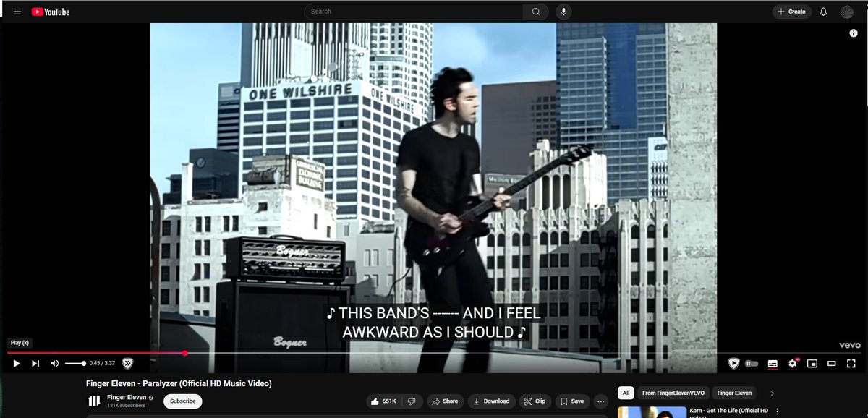Click the 181K subscribers text
Image resolution: width=868 pixels, height=418 pixels.
126,406
